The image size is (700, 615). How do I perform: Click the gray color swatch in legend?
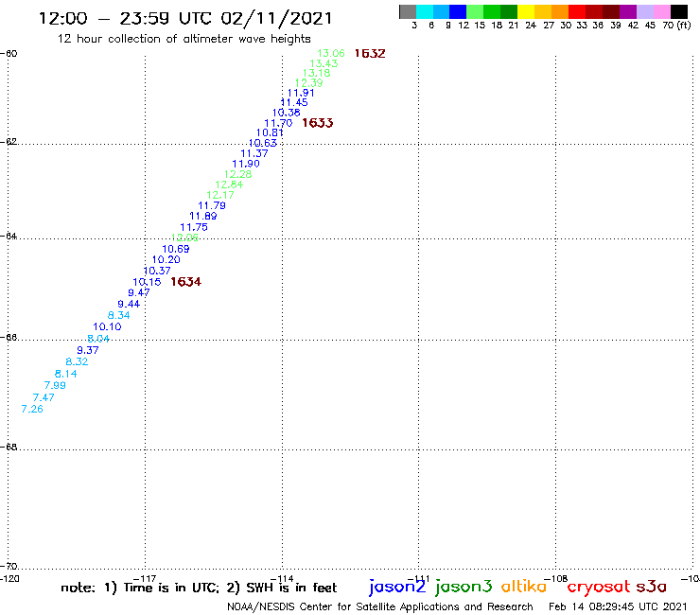click(408, 11)
